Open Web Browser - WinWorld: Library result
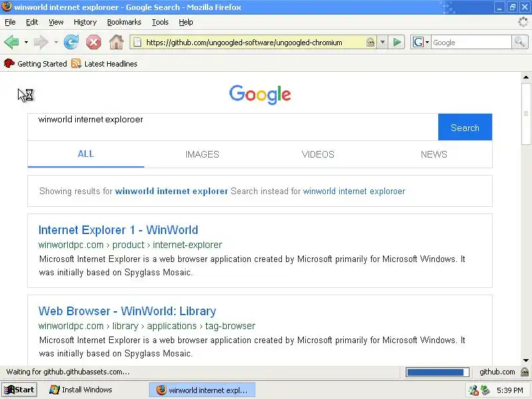The width and height of the screenshot is (532, 399). click(127, 311)
